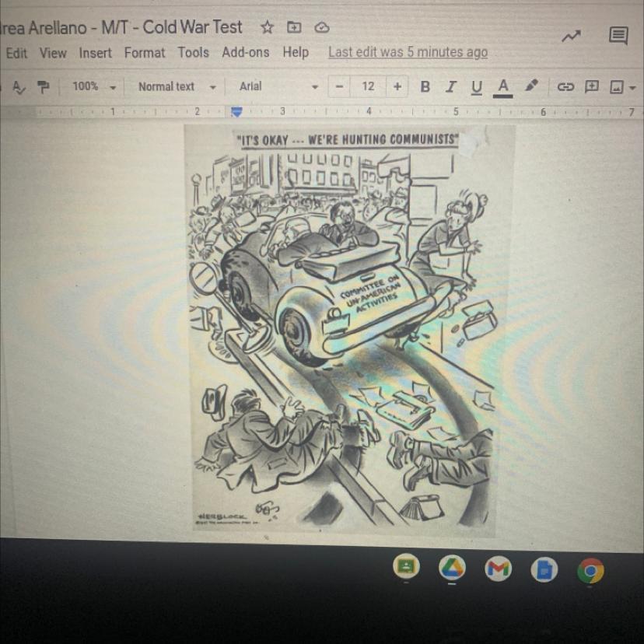Star the Cold War Test document
644x644 pixels.
click(267, 27)
